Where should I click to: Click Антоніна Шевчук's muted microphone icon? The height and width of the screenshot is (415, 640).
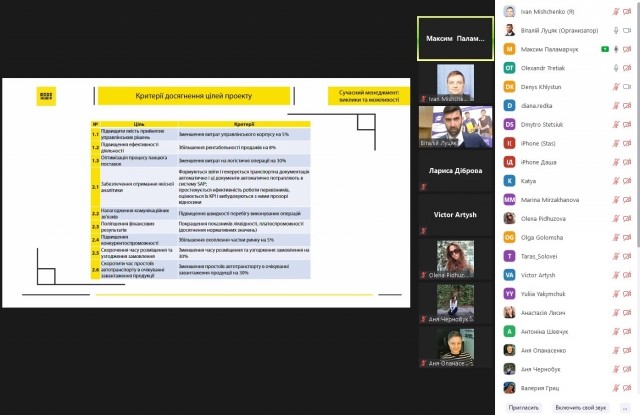click(616, 331)
